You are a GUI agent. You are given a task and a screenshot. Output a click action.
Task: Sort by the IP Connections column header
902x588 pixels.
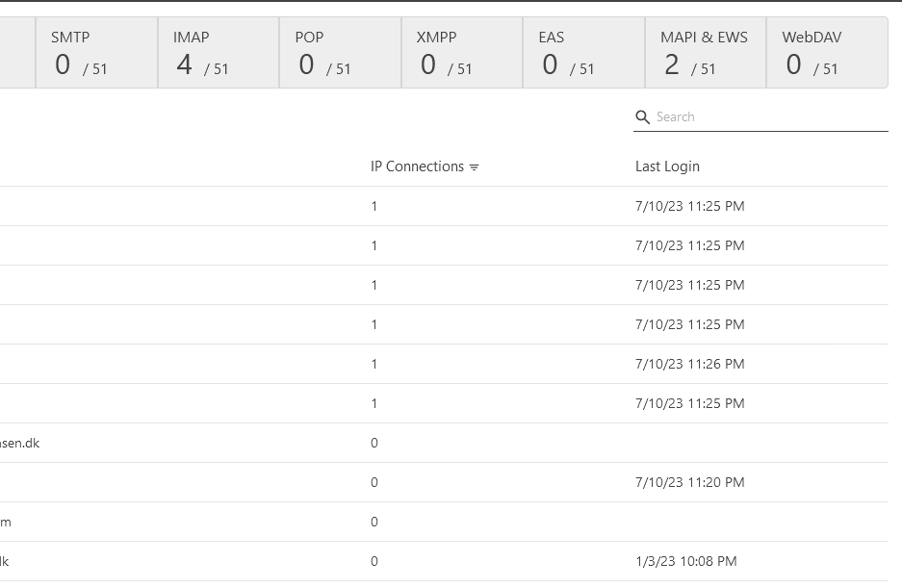(x=417, y=166)
